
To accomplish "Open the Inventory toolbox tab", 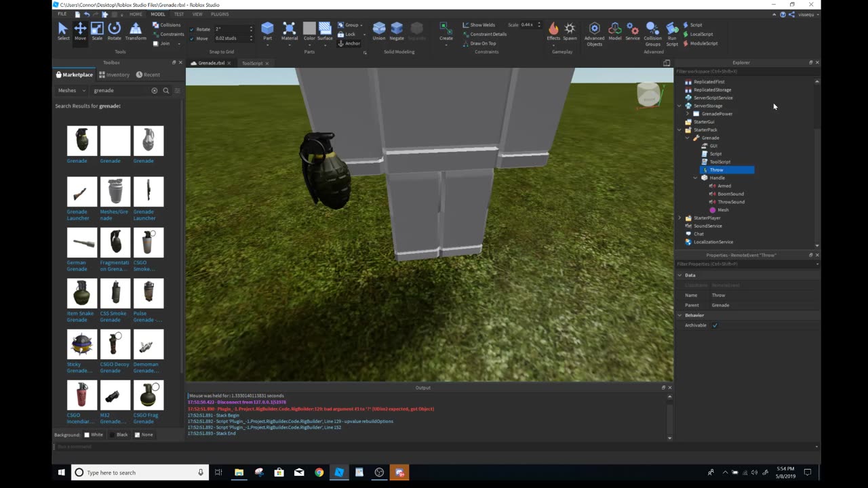I will (x=113, y=75).
